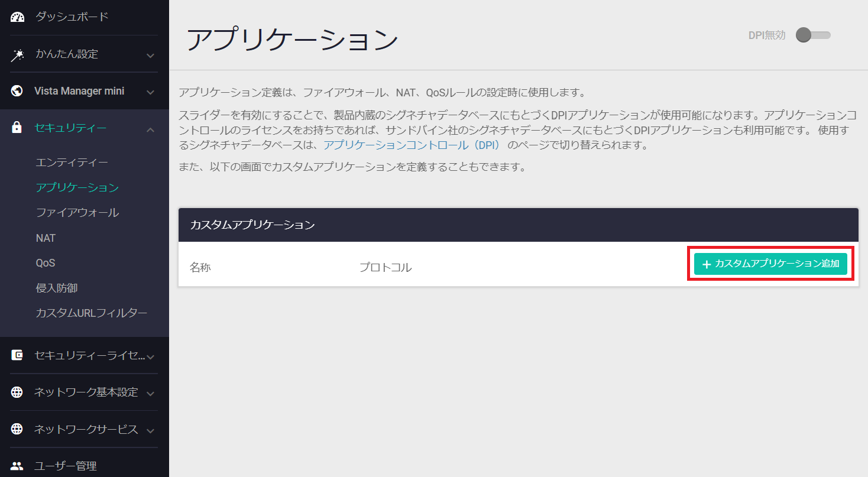The image size is (868, 477).
Task: Click the ユーザー管理 people icon
Action: point(17,466)
